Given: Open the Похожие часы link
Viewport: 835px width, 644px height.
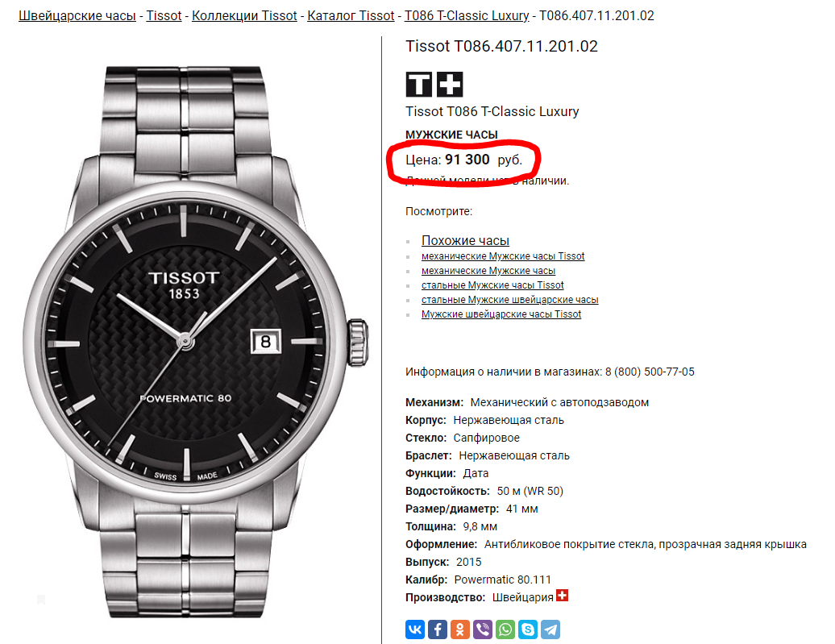Looking at the screenshot, I should 465,240.
